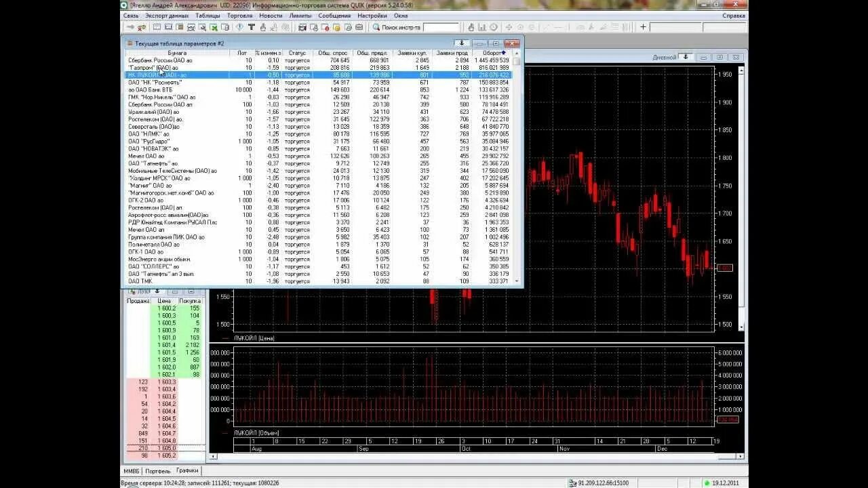
Task: Click the pin anchor button of chart window
Action: pos(686,57)
